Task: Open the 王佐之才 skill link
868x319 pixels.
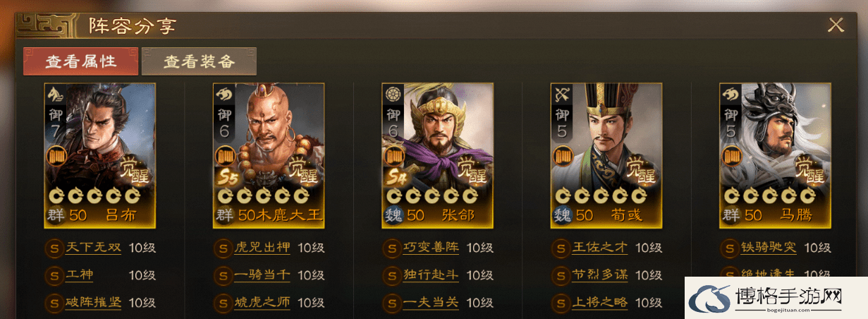Action: coord(600,248)
